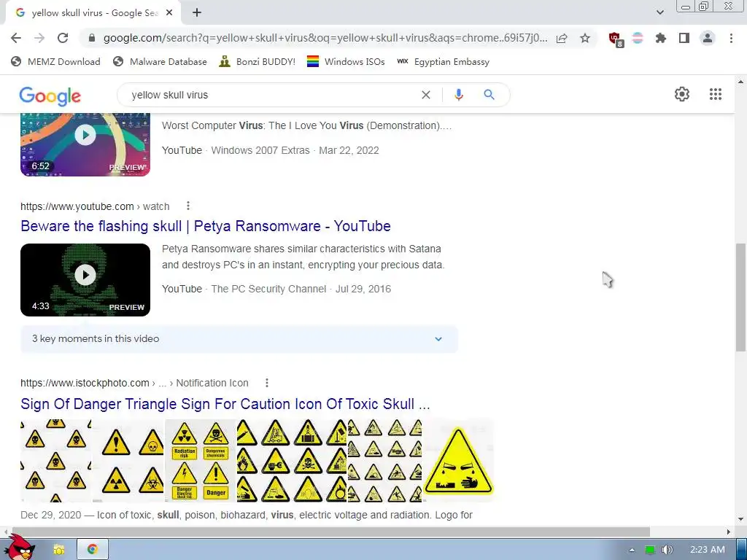Click the 2:23 AM taskbar clock
Screen dimensions: 747x560
pos(708,550)
